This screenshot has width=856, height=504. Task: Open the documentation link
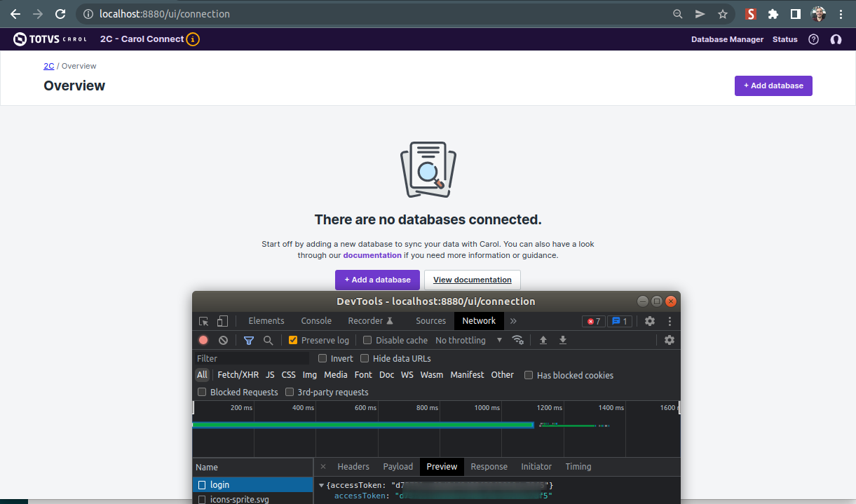[372, 255]
